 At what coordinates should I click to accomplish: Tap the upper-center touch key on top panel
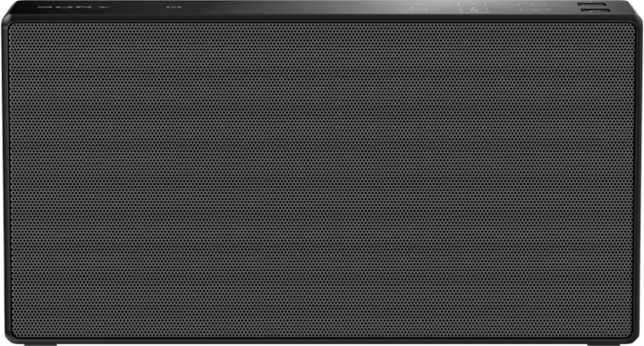click(472, 4)
